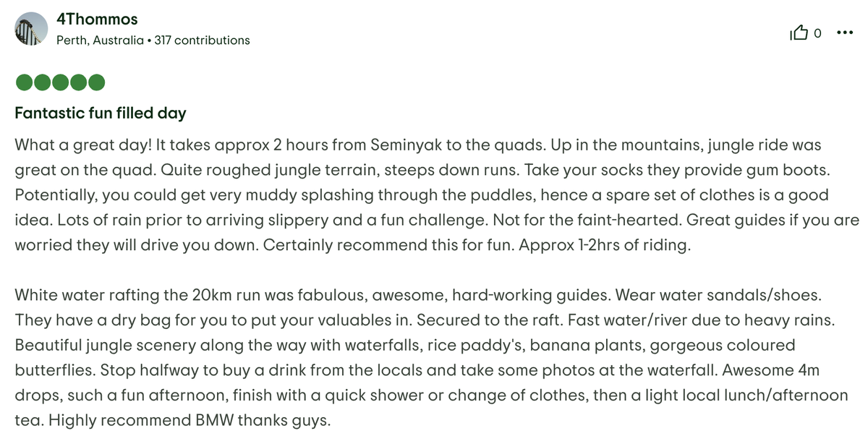The image size is (868, 436).
Task: Click the fifth green rating bubble
Action: pos(97,82)
